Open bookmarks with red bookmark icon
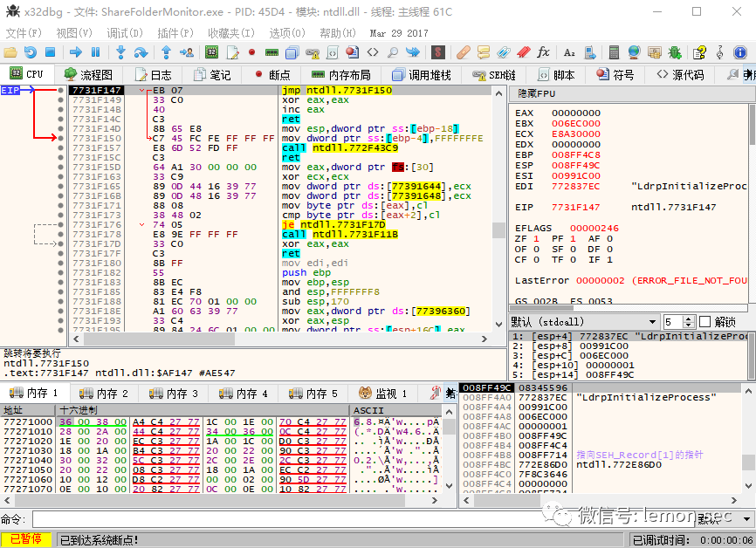Viewport: 756px width, 548px height. coord(524,52)
